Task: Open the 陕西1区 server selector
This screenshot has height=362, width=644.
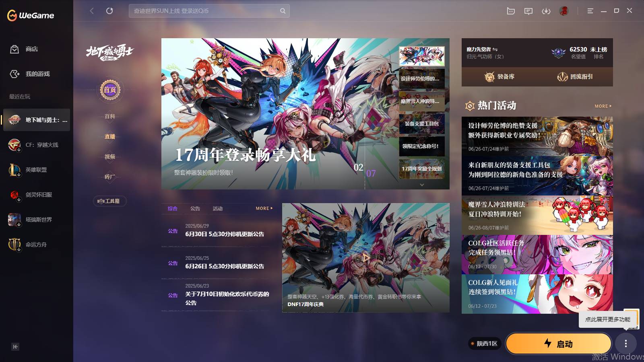Action: (485, 343)
